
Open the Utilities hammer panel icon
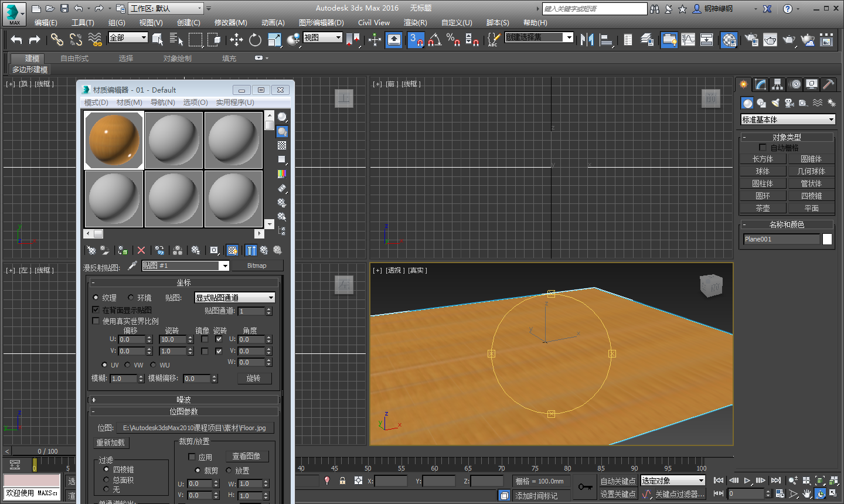coord(828,84)
